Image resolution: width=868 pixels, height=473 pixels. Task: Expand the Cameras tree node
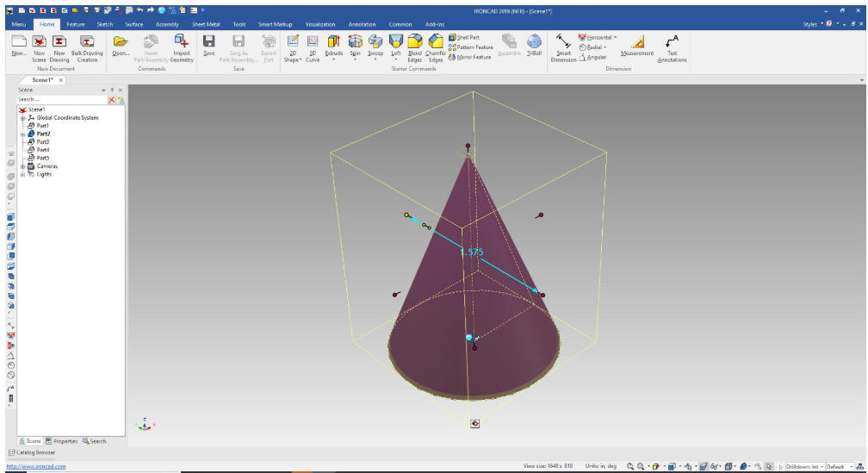click(22, 166)
